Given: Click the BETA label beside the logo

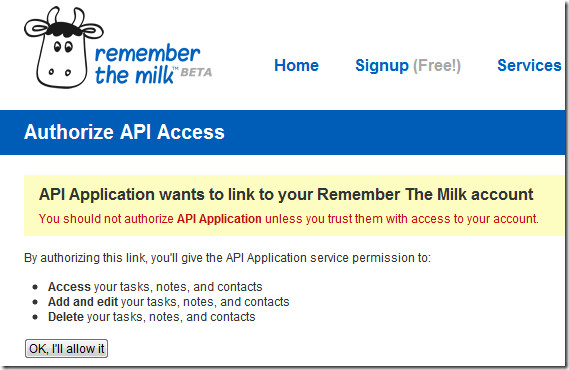Looking at the screenshot, I should [x=196, y=72].
